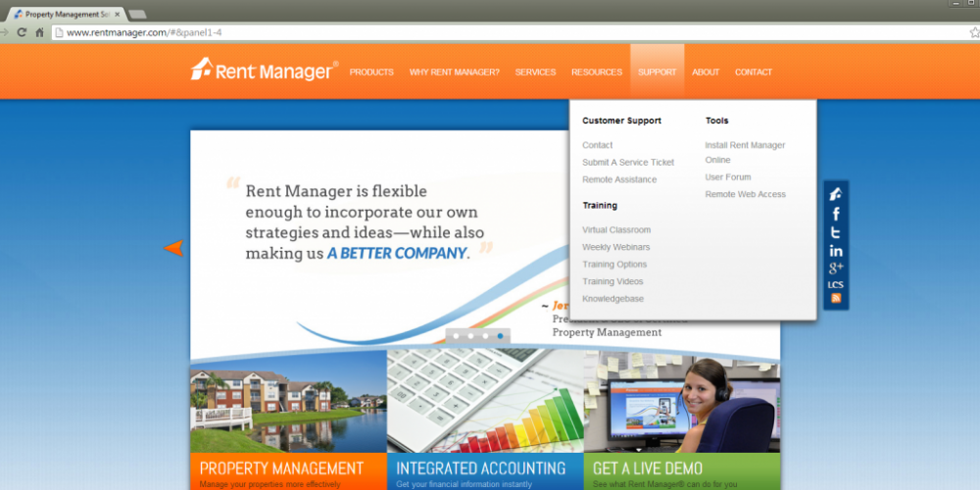Choose Remote Assistance
Viewport: 980px width, 490px height.
619,179
